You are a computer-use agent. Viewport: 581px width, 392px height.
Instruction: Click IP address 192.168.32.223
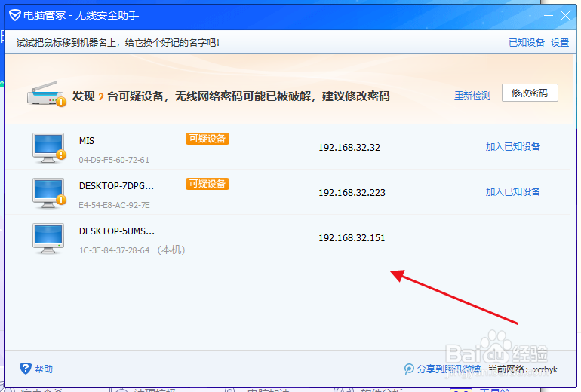[x=352, y=192]
